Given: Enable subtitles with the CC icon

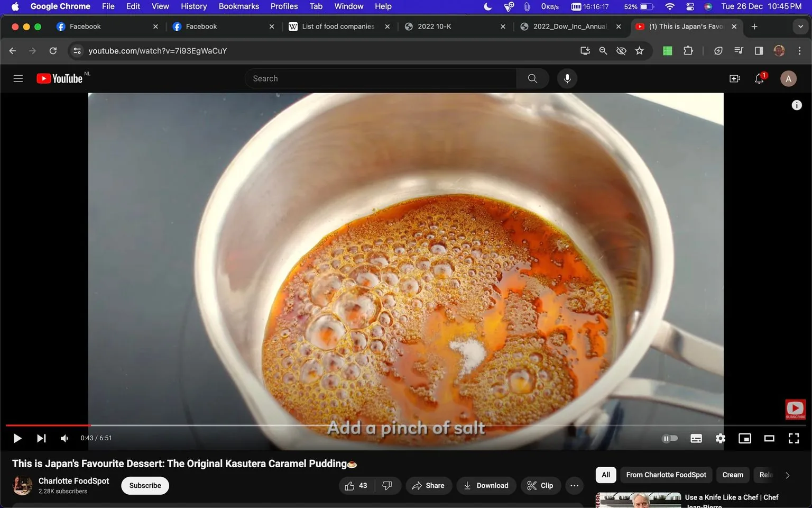Looking at the screenshot, I should coord(696,438).
